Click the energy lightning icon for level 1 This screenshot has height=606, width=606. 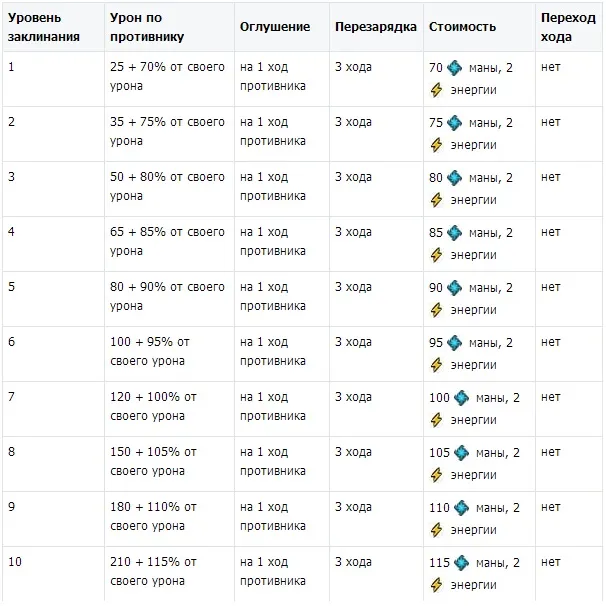(436, 90)
